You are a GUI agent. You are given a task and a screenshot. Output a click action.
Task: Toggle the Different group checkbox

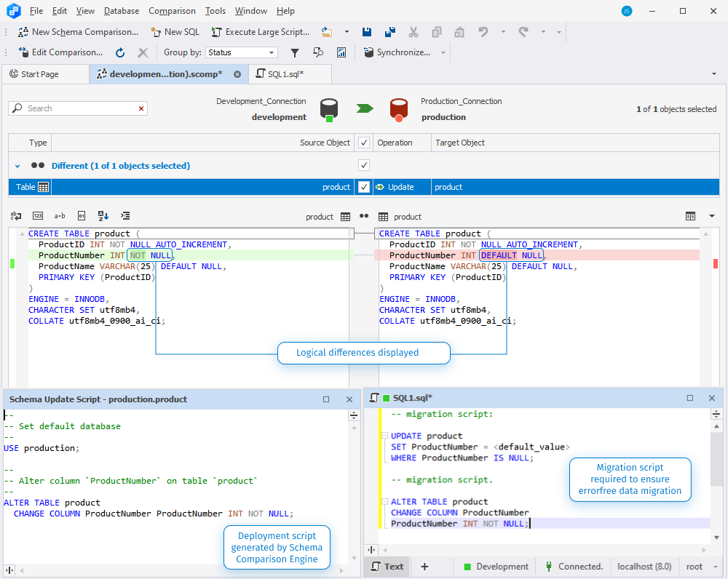pos(364,165)
